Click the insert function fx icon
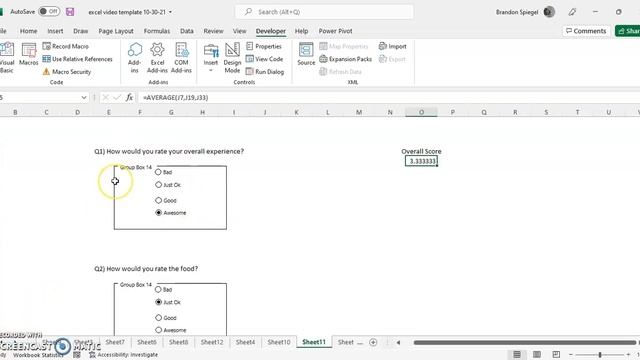640x360 pixels. tap(129, 97)
